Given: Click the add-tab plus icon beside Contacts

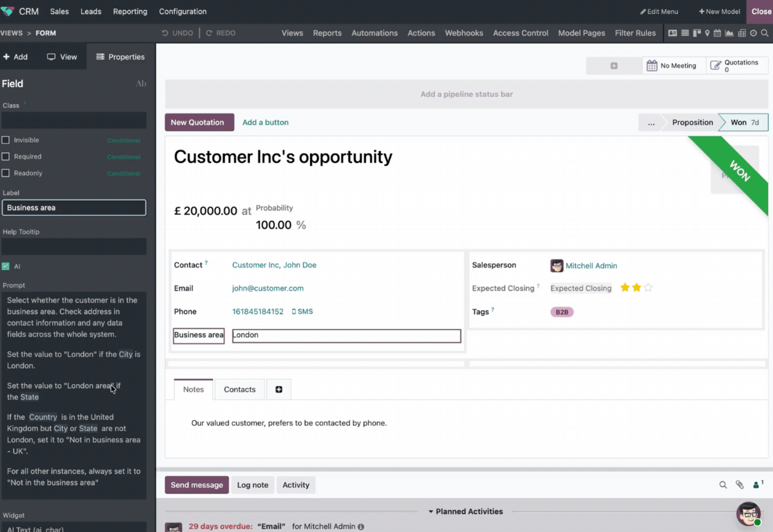Looking at the screenshot, I should (x=278, y=389).
